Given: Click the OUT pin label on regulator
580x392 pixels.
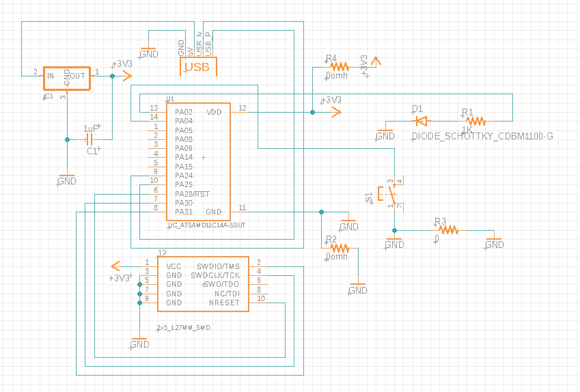Looking at the screenshot, I should click(x=78, y=76).
